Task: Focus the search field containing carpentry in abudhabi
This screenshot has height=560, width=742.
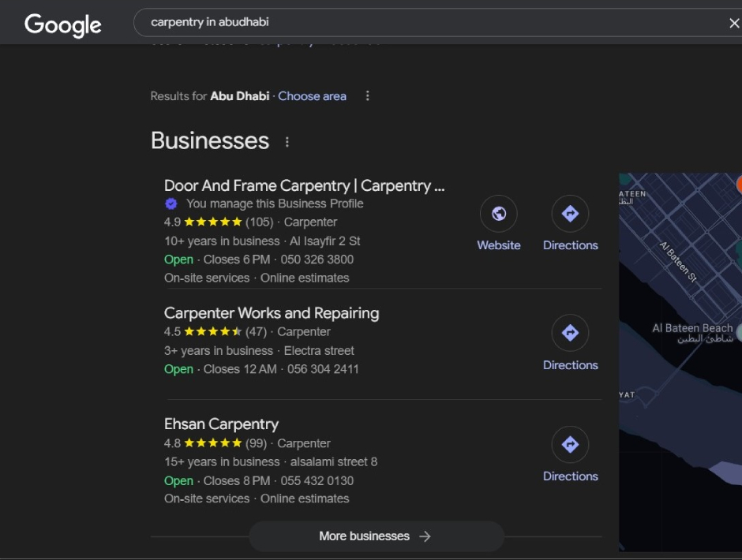Action: pyautogui.click(x=426, y=23)
